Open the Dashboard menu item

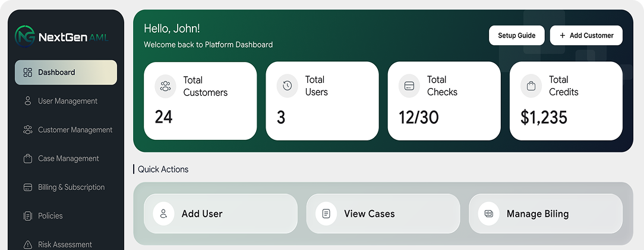[x=66, y=73]
